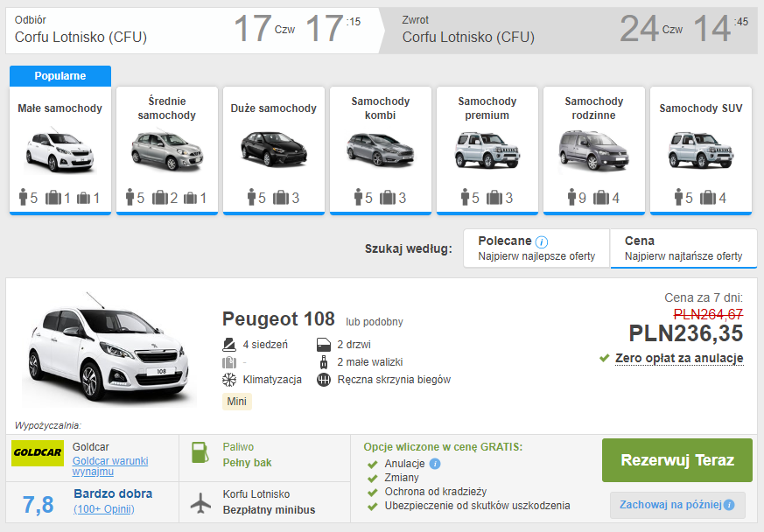The image size is (764, 532).
Task: Click the jeep image in Samochody SUV
Action: (x=701, y=150)
